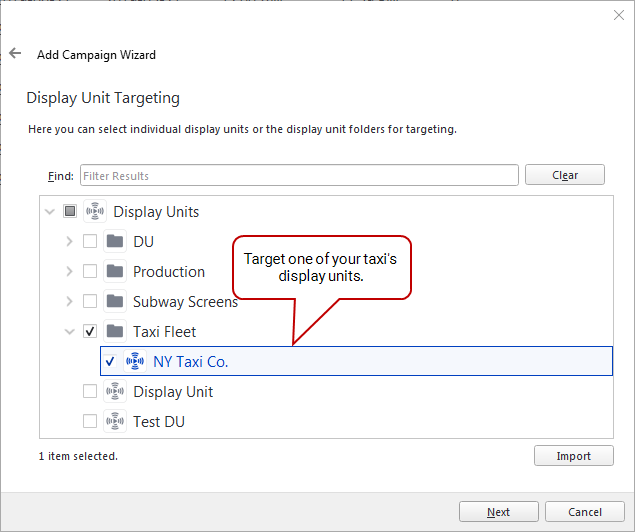Click the Subway Screens folder icon
635x532 pixels.
pyautogui.click(x=115, y=301)
